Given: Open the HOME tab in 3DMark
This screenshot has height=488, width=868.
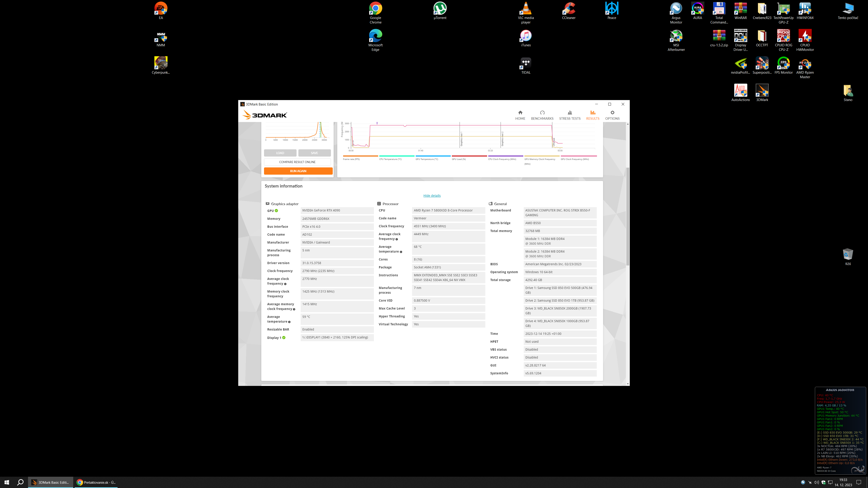Looking at the screenshot, I should click(x=520, y=115).
